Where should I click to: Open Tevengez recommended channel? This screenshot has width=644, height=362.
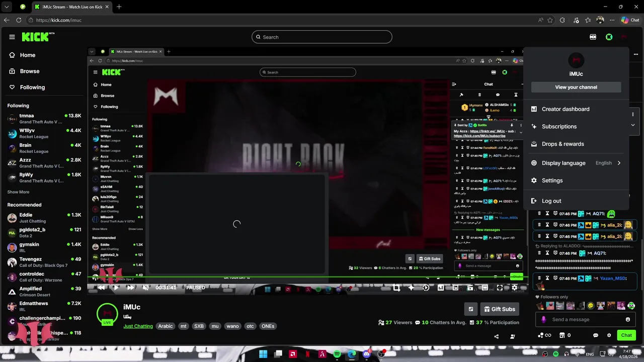click(44, 262)
